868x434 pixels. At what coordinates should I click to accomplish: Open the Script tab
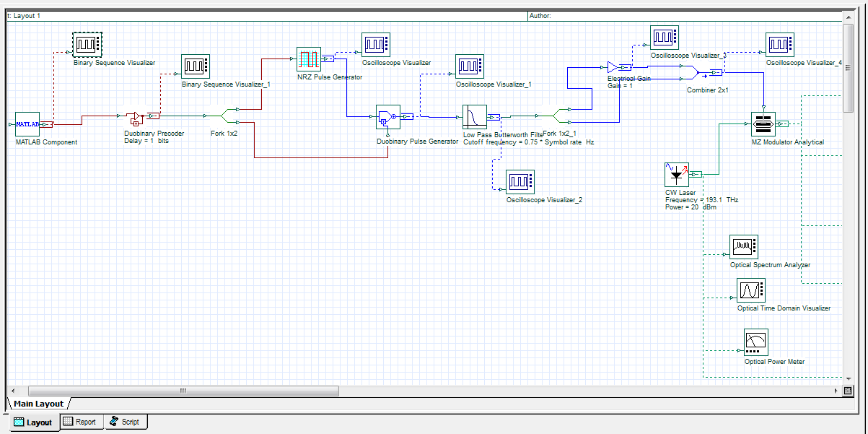click(x=126, y=422)
